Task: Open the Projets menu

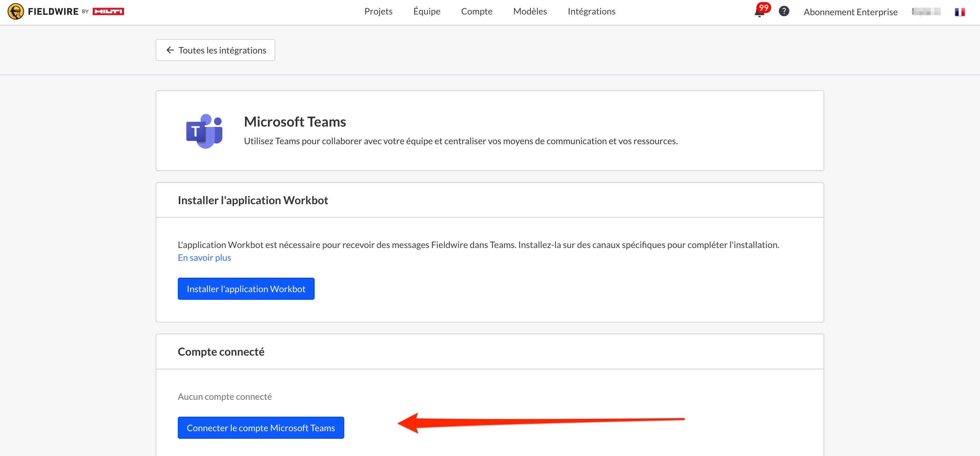Action: (x=378, y=11)
